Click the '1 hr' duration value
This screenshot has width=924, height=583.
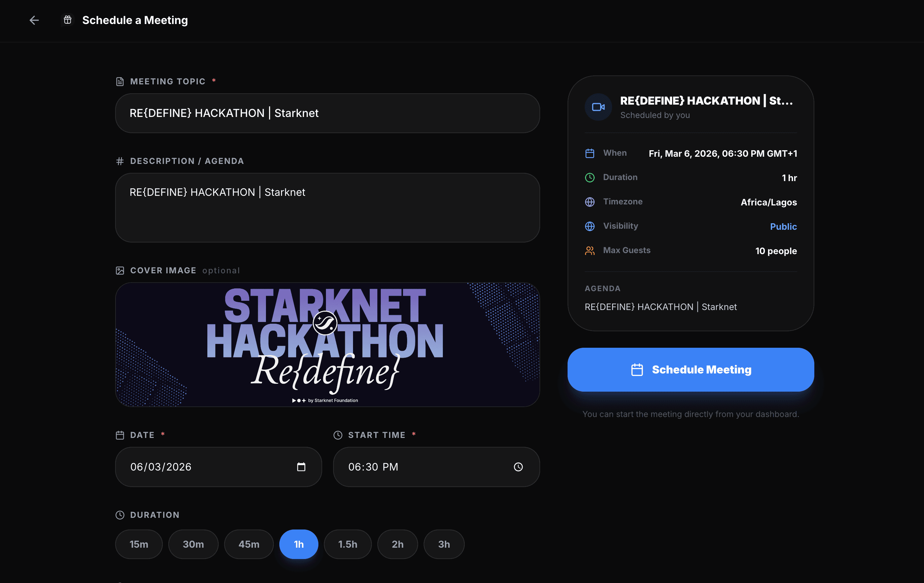tap(789, 178)
